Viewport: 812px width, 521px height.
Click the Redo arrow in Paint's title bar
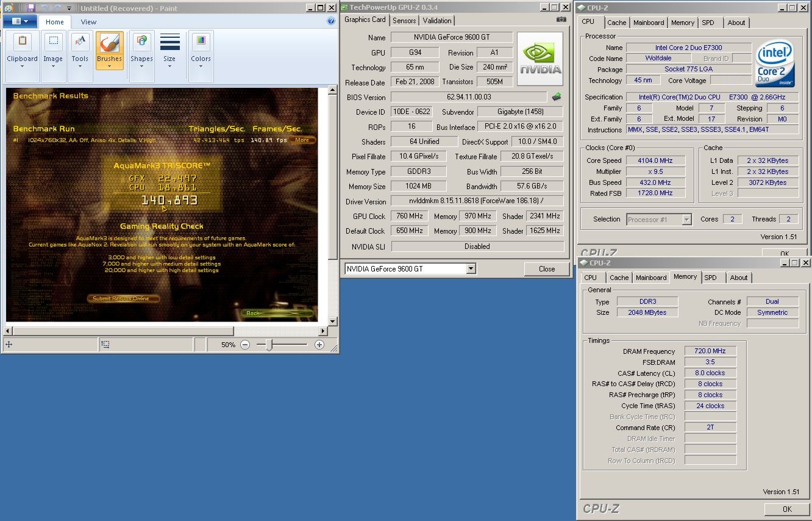click(x=57, y=8)
